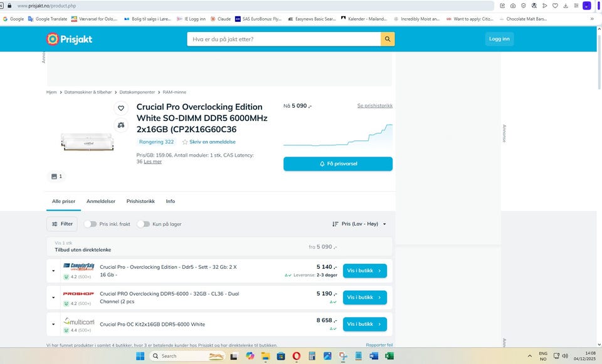602x364 pixels.
Task: Open the Claude bookmark
Action: pyautogui.click(x=221, y=19)
